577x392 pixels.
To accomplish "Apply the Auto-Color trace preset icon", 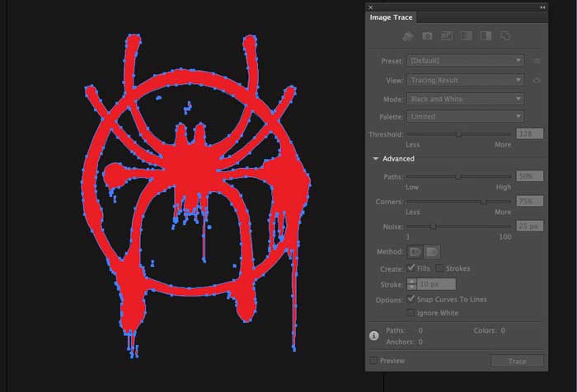I will pos(407,36).
